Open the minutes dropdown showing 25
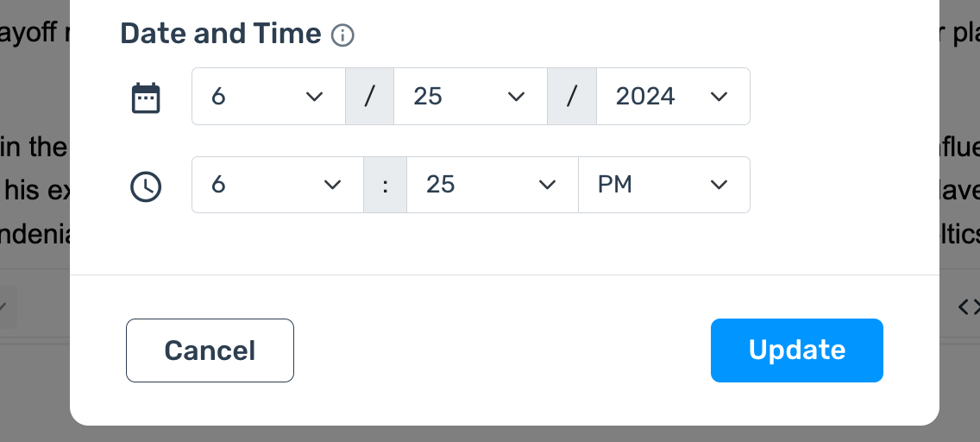This screenshot has height=442, width=980. click(x=492, y=185)
